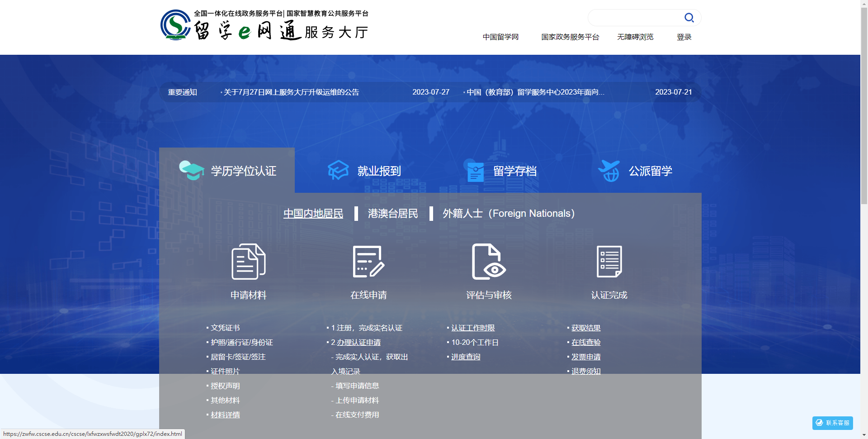Click the 公派留学 airplane globe icon
The height and width of the screenshot is (439, 868).
click(x=609, y=171)
